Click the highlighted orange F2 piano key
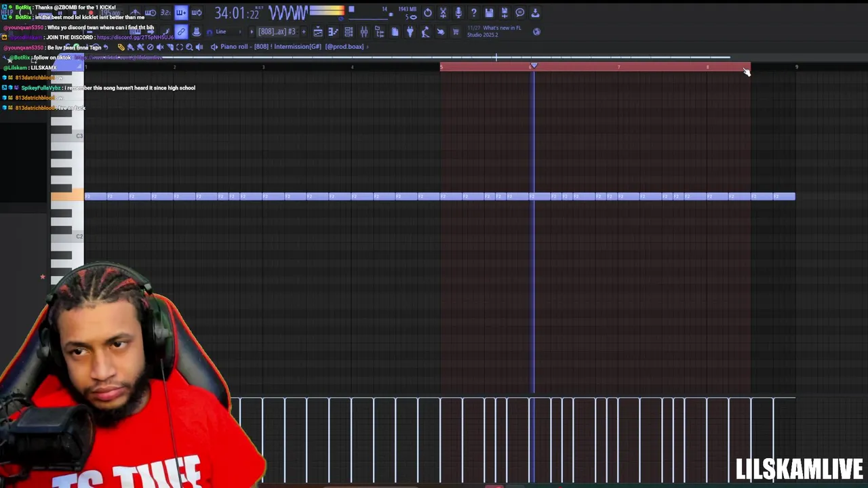 click(x=67, y=196)
